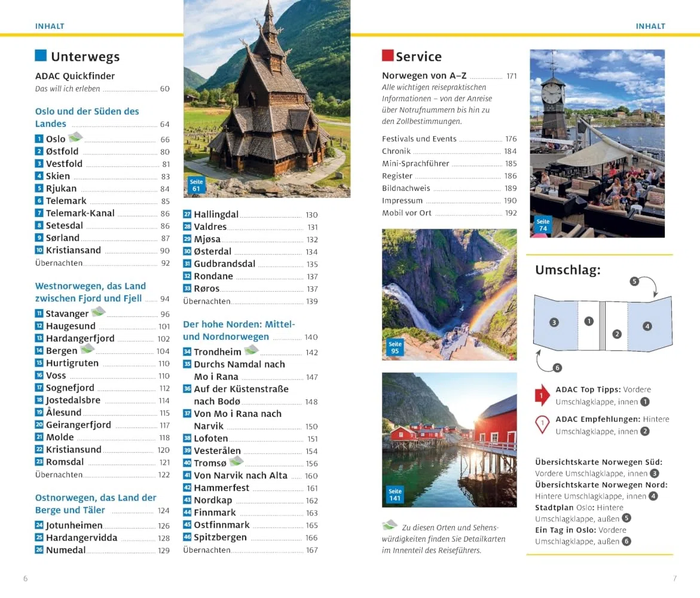Click the Register entry
Viewport: 700px width, 598px height.
pyautogui.click(x=450, y=176)
